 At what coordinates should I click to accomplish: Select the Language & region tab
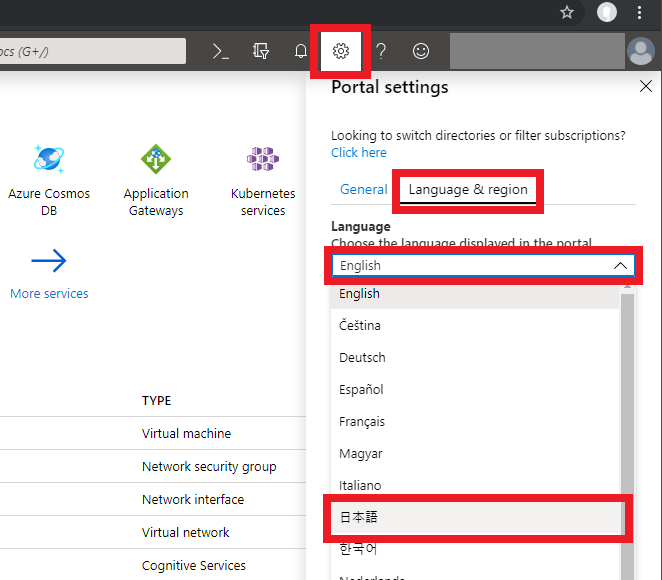468,190
